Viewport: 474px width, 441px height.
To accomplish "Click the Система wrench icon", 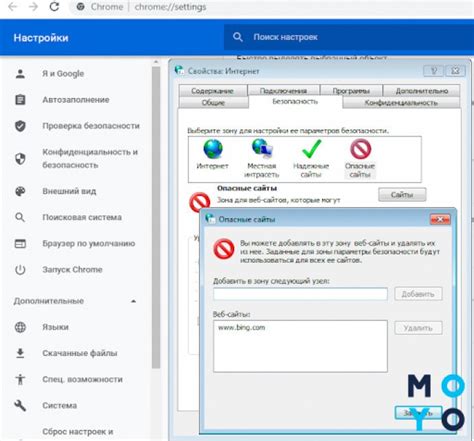I will (x=20, y=405).
